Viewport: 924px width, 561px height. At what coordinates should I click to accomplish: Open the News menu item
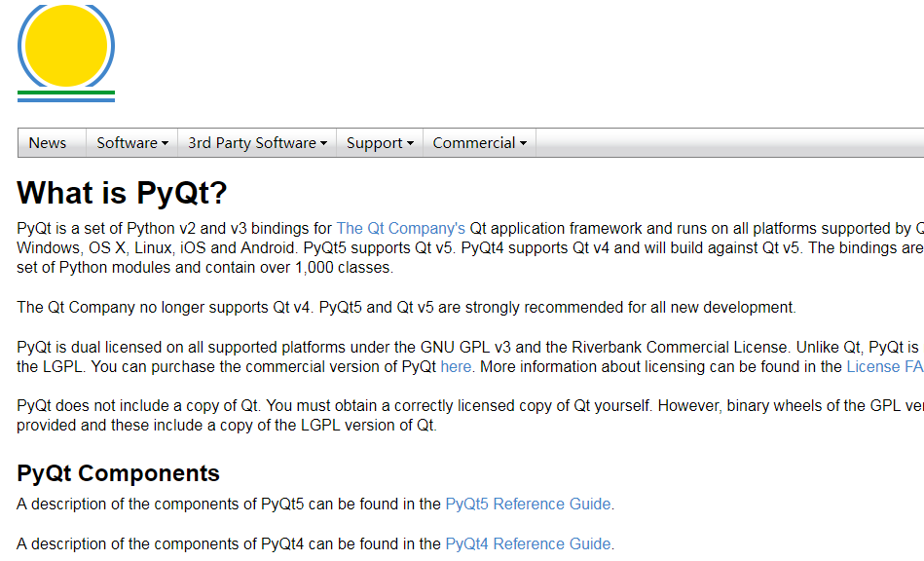[x=48, y=143]
